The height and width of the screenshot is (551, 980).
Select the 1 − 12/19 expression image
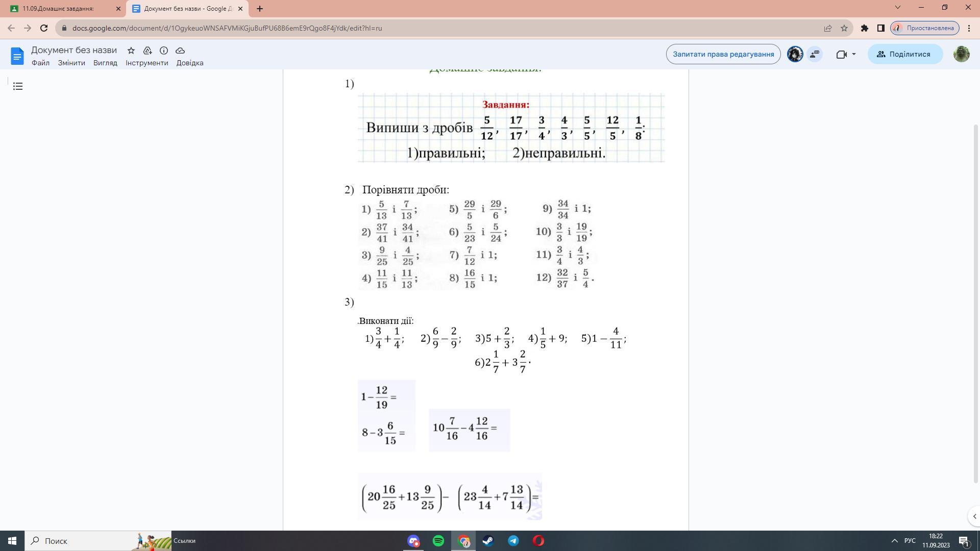coord(386,416)
